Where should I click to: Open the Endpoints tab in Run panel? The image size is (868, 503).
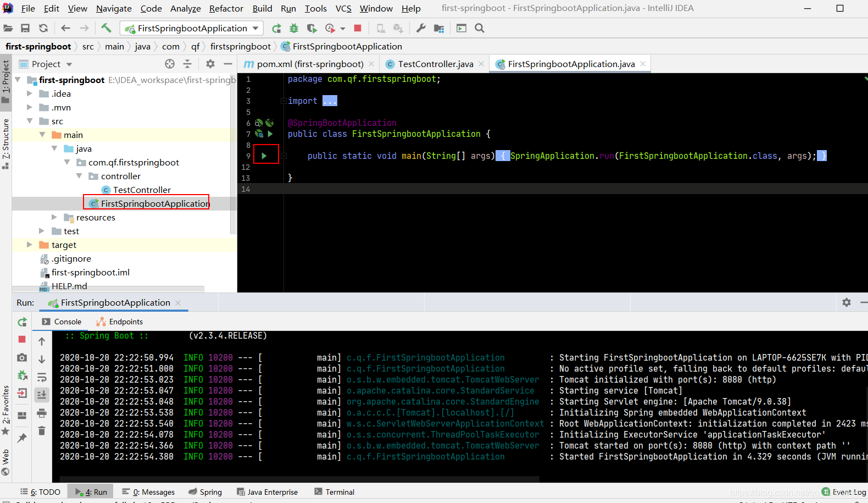[x=120, y=322]
